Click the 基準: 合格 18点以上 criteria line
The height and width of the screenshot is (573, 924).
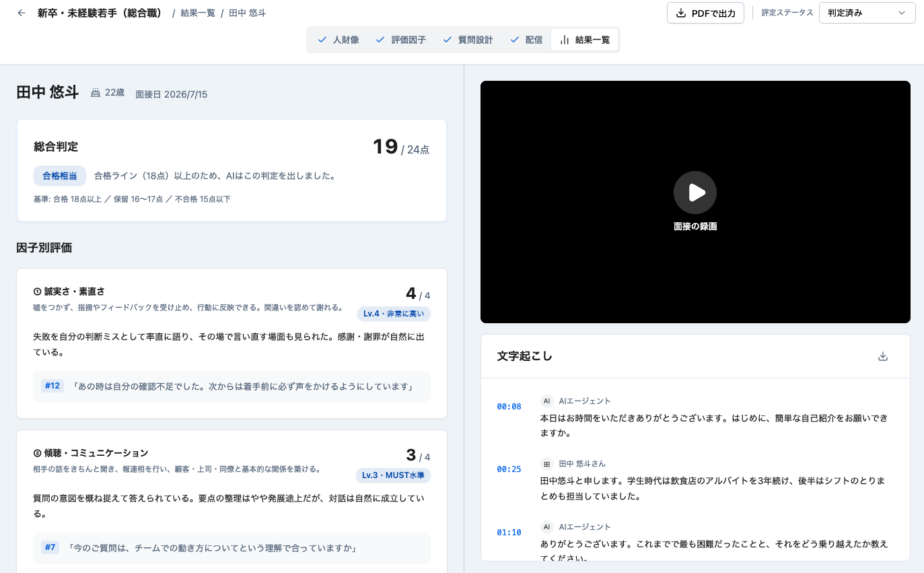point(132,199)
